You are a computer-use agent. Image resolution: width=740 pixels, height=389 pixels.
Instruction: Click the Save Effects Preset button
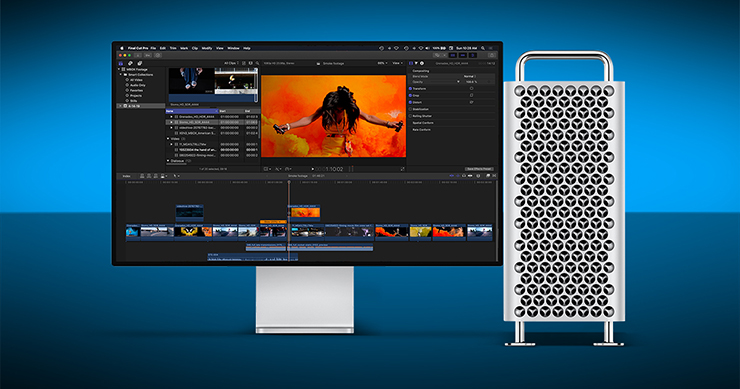coord(479,169)
